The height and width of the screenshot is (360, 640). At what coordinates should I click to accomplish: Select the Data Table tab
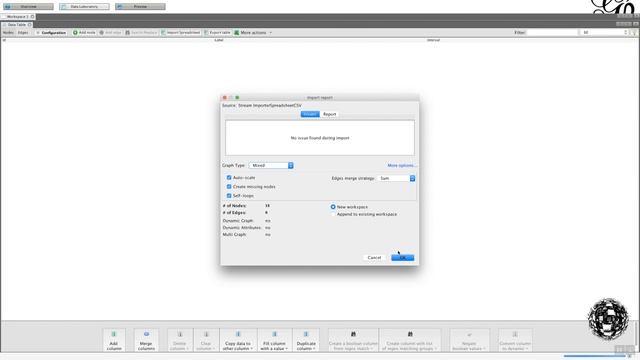pos(16,25)
